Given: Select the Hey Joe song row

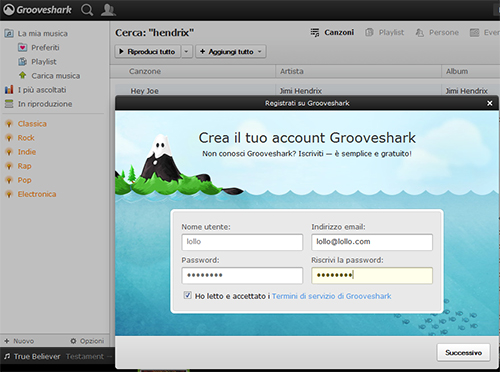Looking at the screenshot, I should pyautogui.click(x=307, y=90).
